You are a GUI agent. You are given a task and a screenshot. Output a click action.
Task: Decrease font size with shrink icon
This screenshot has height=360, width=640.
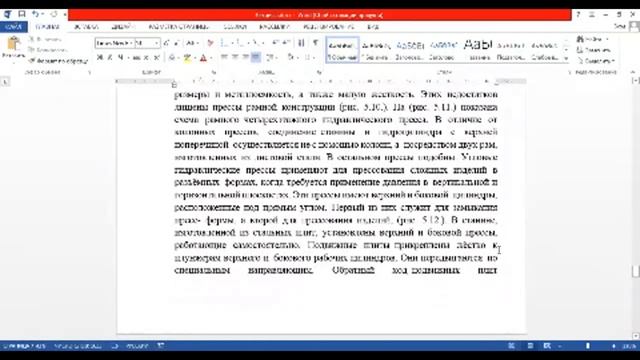pyautogui.click(x=177, y=43)
